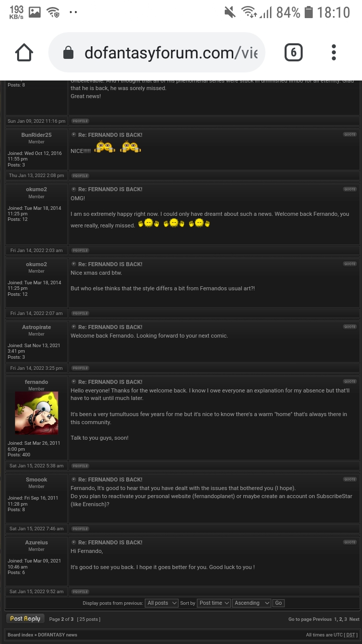This screenshot has height=644, width=362.
Task: Go to page 3 of the thread
Action: click(x=345, y=619)
